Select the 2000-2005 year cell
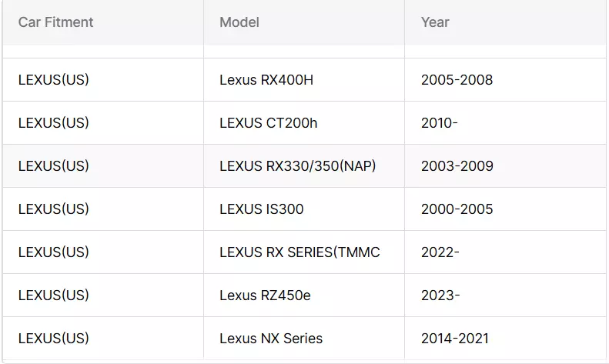Screen dimensions: 609x364 pos(505,209)
